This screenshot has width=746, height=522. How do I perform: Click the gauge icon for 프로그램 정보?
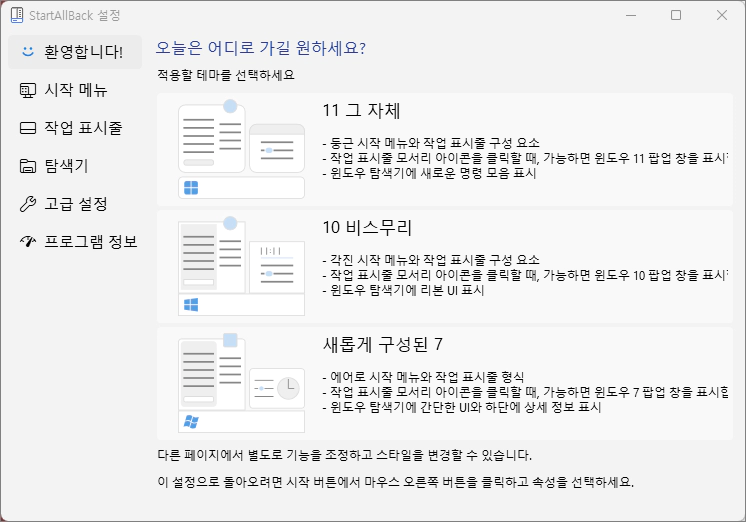[x=28, y=242]
